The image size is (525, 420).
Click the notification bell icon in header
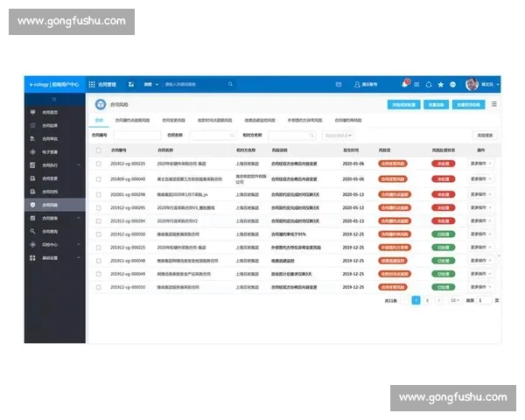(x=404, y=84)
